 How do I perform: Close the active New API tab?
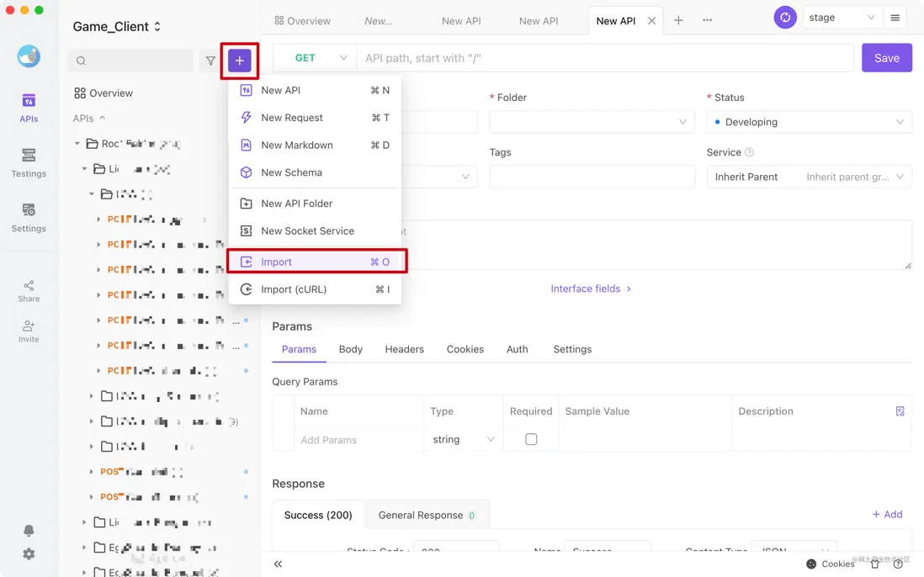coord(651,21)
